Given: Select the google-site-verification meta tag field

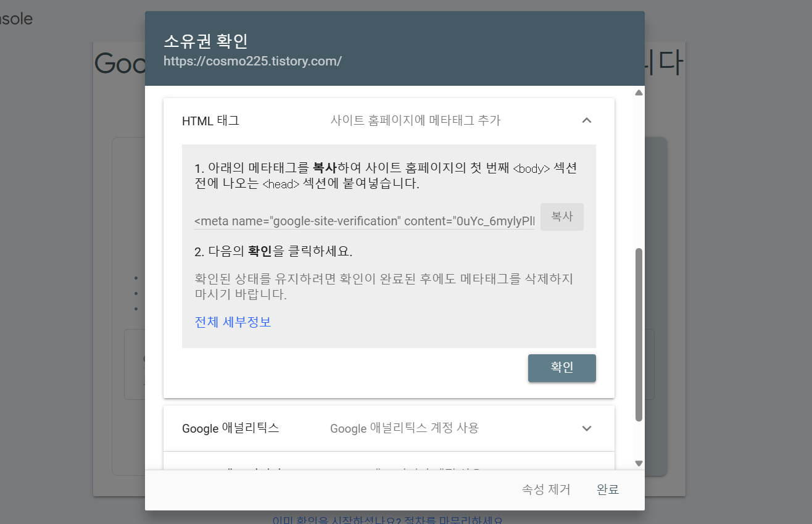Looking at the screenshot, I should coord(365,221).
